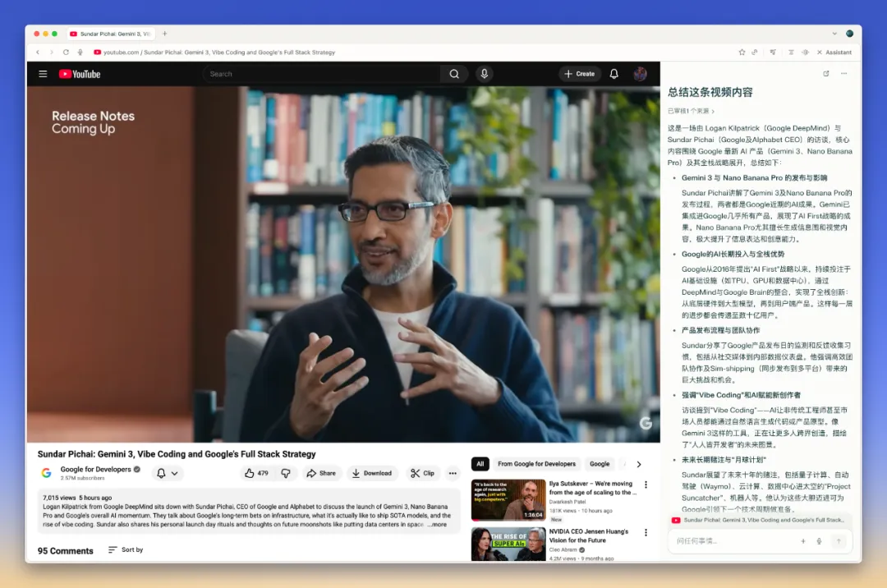The width and height of the screenshot is (887, 588).
Task: Open browser profile icon at top right
Action: [849, 34]
